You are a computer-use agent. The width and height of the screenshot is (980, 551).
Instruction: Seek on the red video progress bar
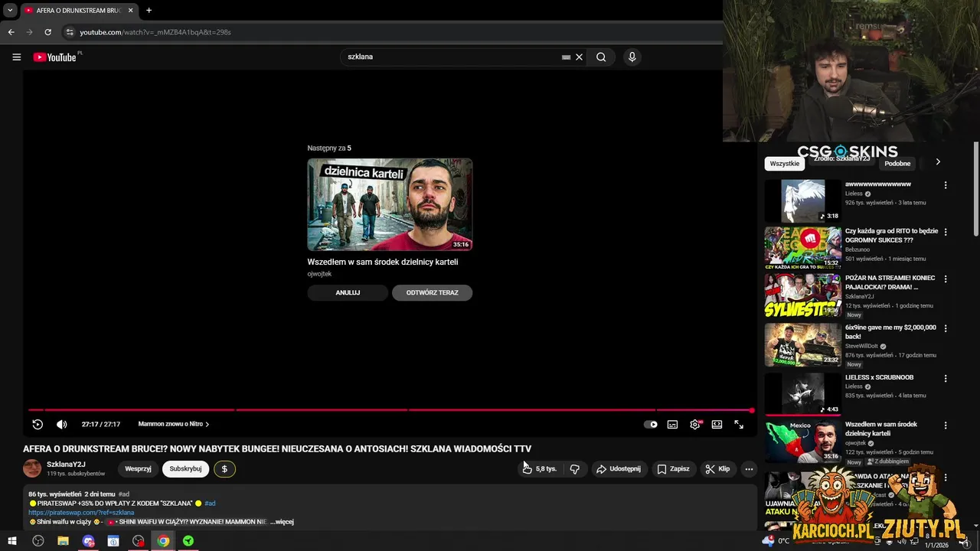tap(390, 410)
